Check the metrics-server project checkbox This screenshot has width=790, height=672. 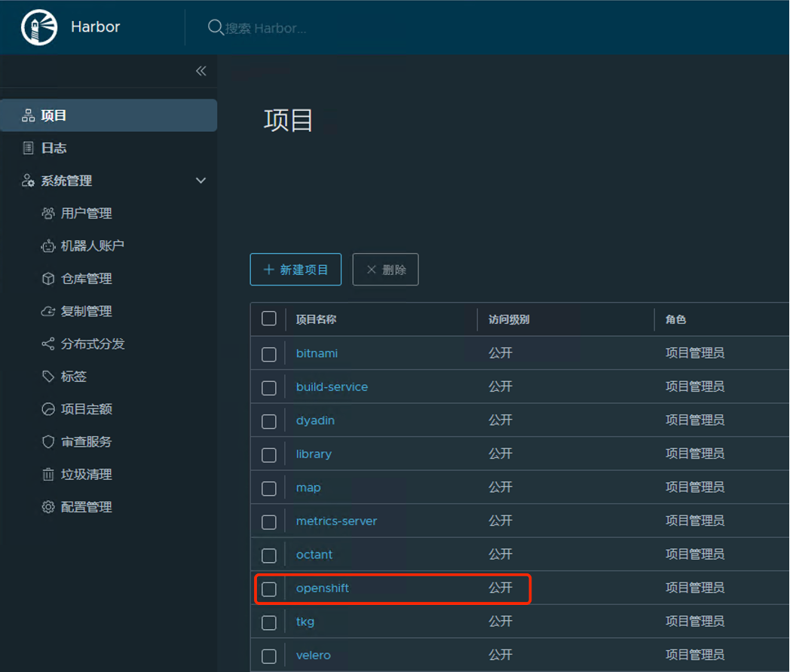click(269, 522)
